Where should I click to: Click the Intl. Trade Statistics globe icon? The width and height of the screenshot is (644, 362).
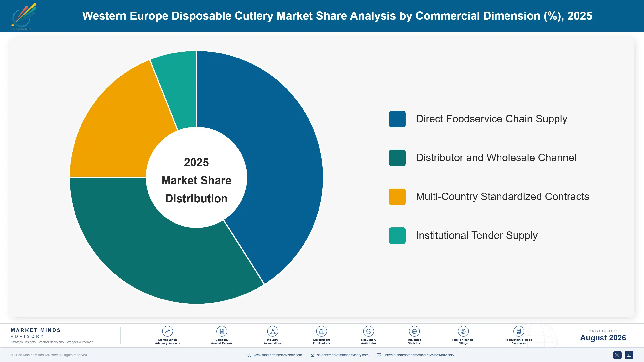(414, 331)
